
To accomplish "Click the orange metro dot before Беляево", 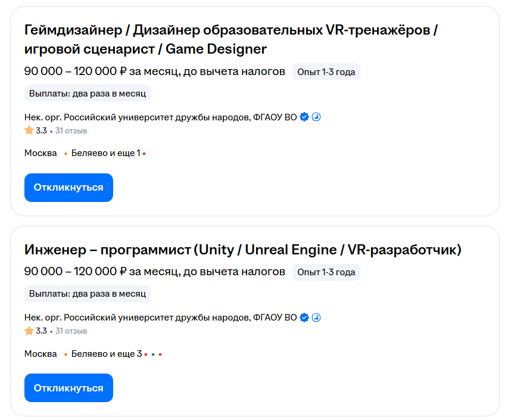I will coord(65,153).
